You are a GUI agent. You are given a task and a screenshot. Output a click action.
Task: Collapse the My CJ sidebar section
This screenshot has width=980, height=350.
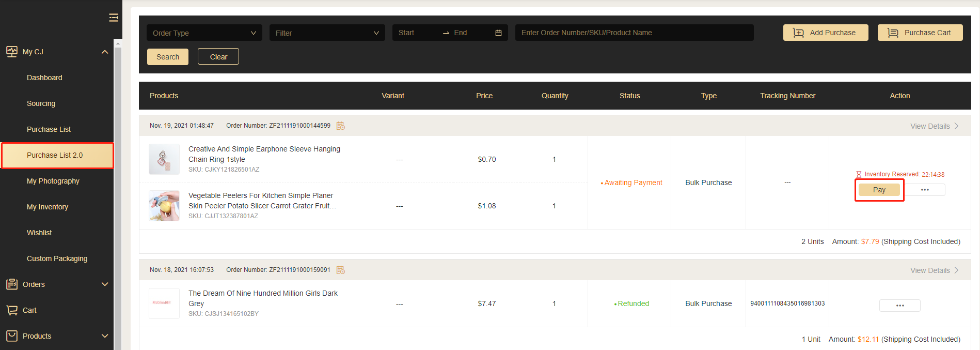[x=105, y=52]
